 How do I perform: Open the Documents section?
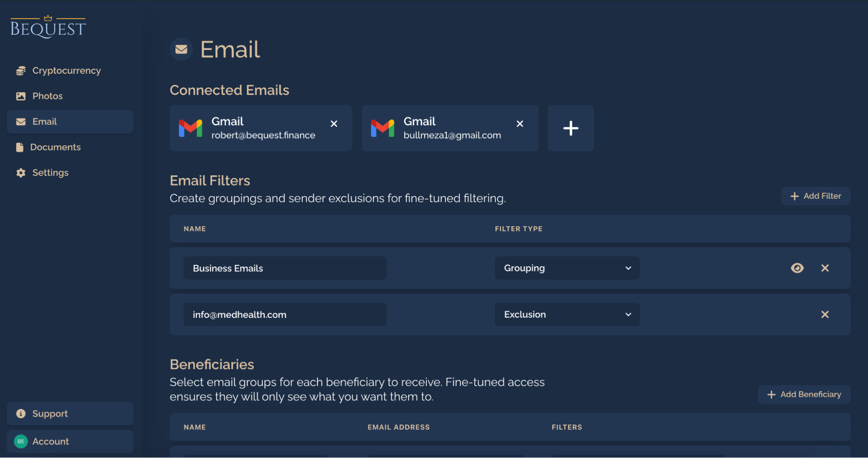pyautogui.click(x=56, y=147)
